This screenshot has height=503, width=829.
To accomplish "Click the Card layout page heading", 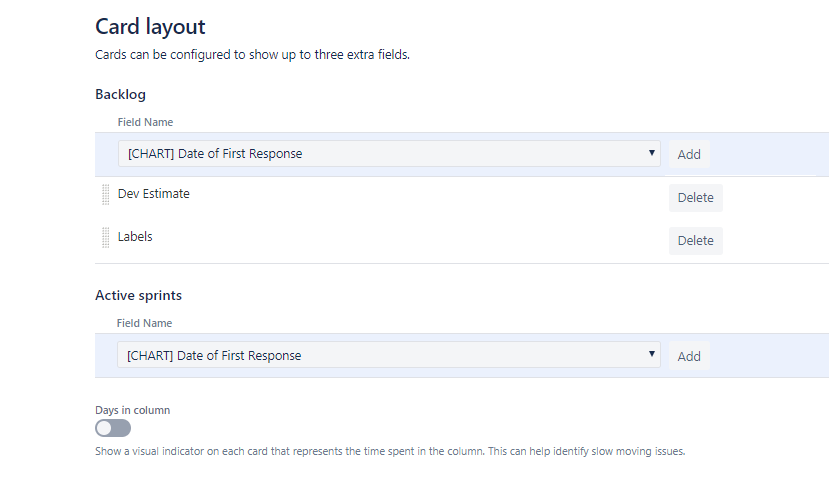I will click(150, 26).
